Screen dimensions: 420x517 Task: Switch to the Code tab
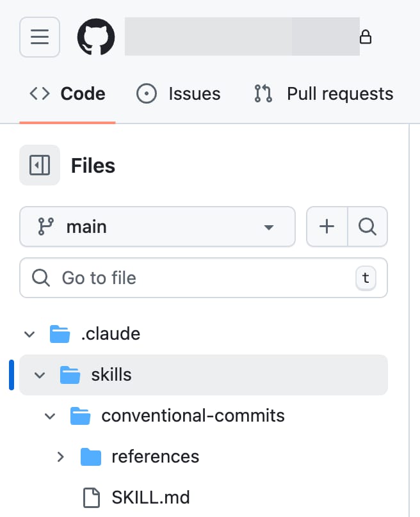68,94
